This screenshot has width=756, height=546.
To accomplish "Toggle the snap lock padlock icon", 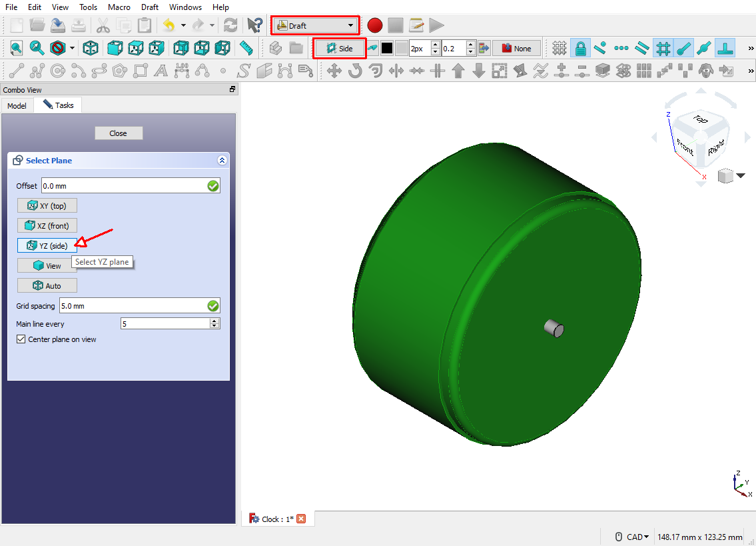I will tap(581, 48).
